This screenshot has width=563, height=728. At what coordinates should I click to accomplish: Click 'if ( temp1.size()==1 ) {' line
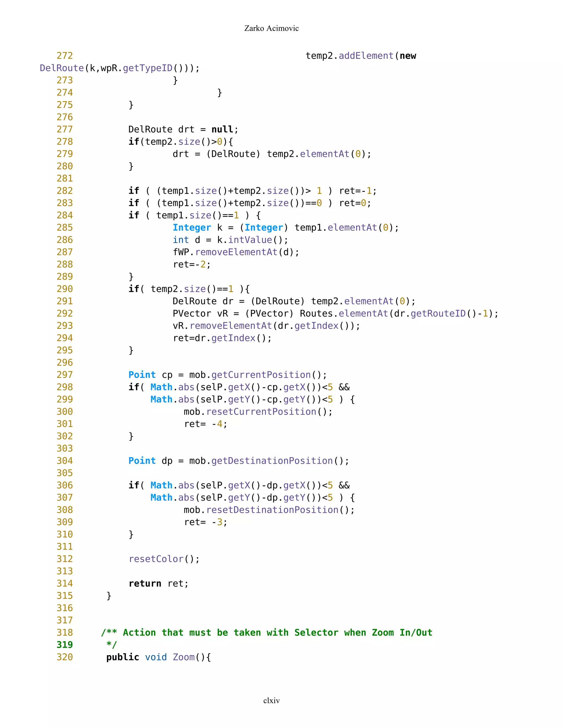(195, 215)
